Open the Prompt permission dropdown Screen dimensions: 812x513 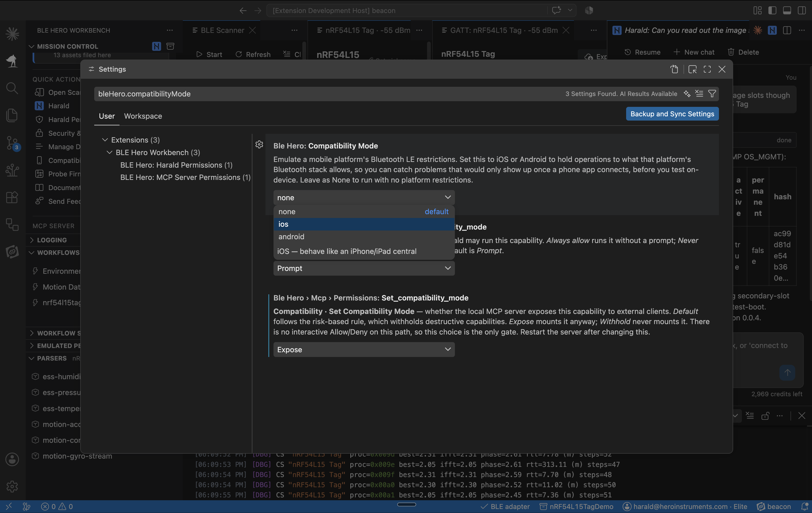(x=364, y=268)
